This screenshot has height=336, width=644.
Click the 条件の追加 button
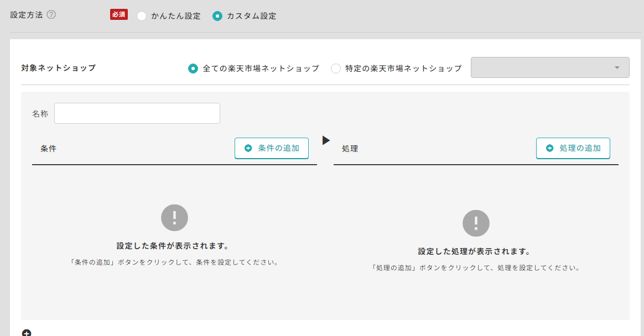(272, 148)
